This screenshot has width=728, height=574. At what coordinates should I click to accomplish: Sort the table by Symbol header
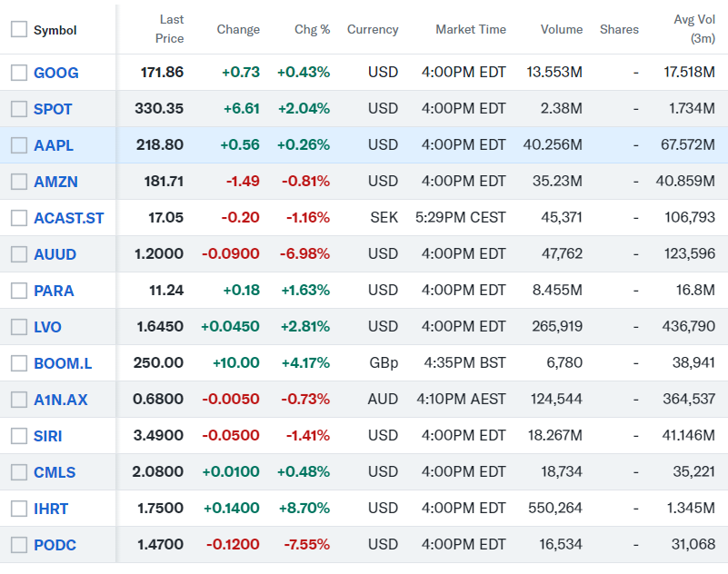(55, 30)
